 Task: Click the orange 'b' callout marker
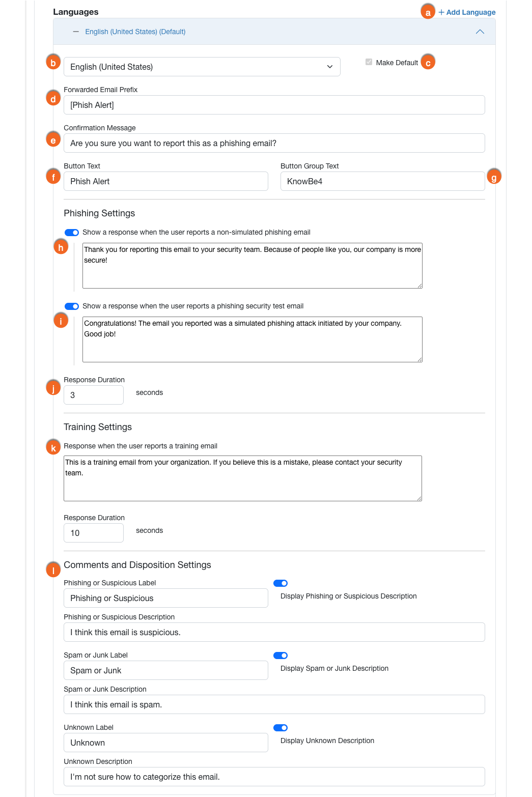pos(53,63)
